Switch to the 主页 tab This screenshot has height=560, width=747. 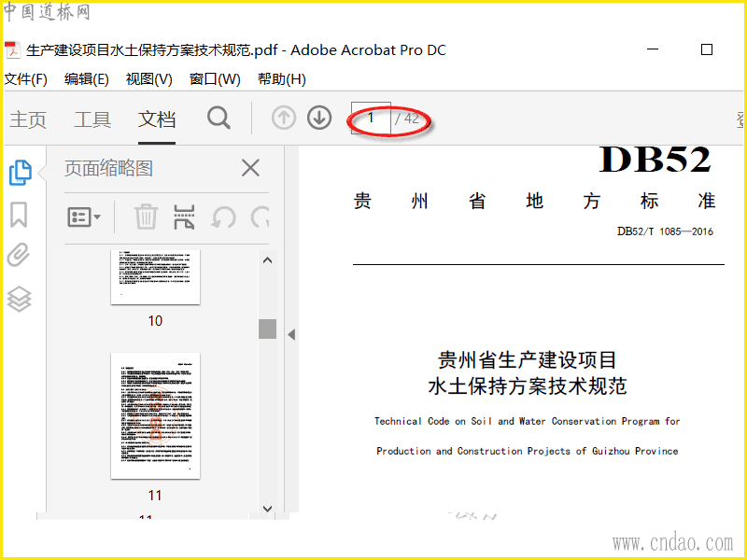pyautogui.click(x=28, y=119)
